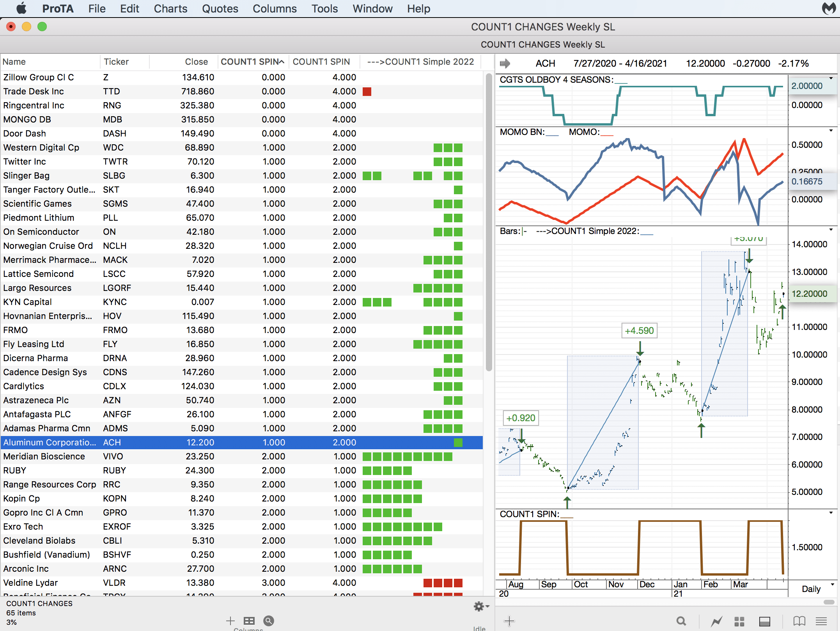Toggle the split pane layout icon
This screenshot has height=631, width=840.
[764, 621]
